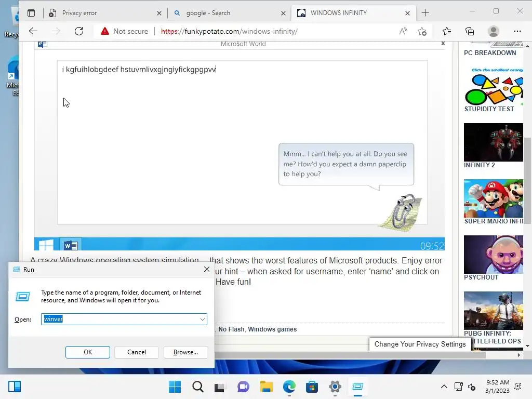Click the address bar URL funkypotato.com
Screen dimensions: 532x399
coord(229,31)
